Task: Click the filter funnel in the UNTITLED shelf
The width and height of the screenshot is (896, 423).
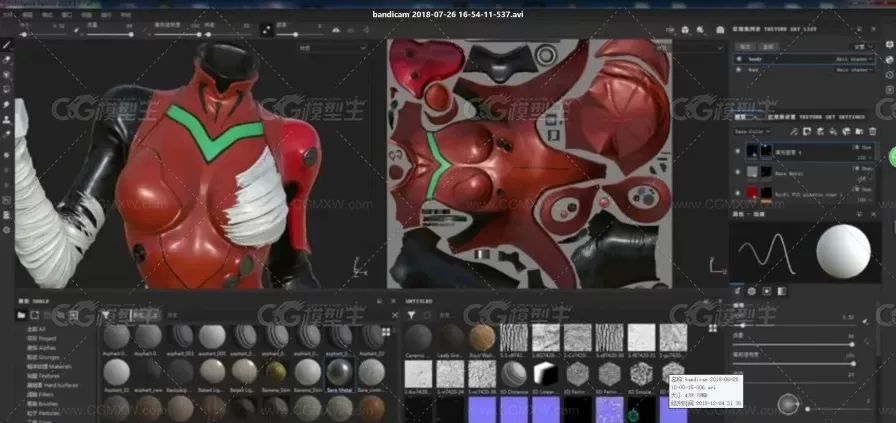Action: click(411, 315)
